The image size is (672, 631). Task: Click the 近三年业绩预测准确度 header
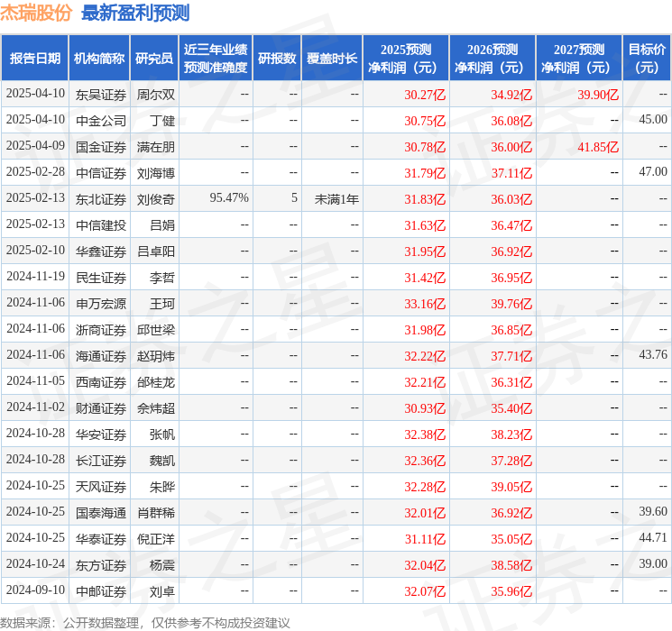(x=216, y=59)
